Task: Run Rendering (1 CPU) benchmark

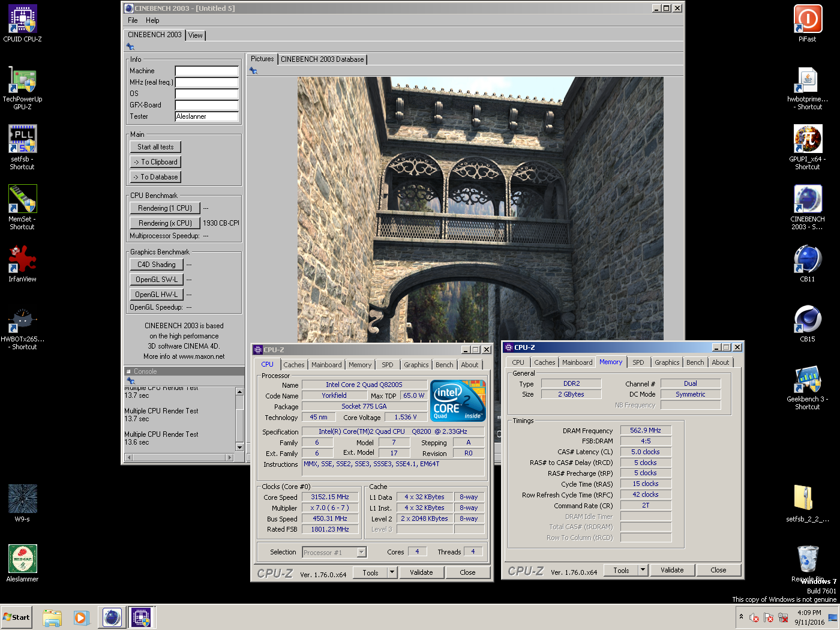Action: pyautogui.click(x=165, y=208)
